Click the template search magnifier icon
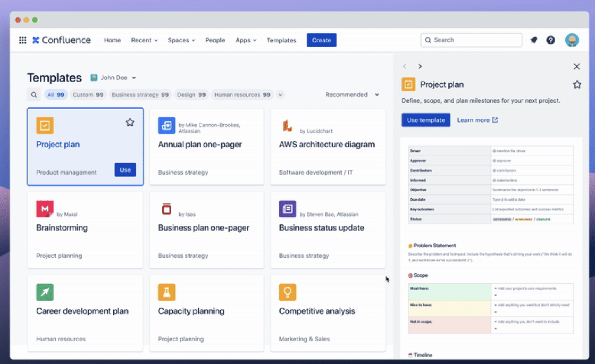 coord(34,95)
